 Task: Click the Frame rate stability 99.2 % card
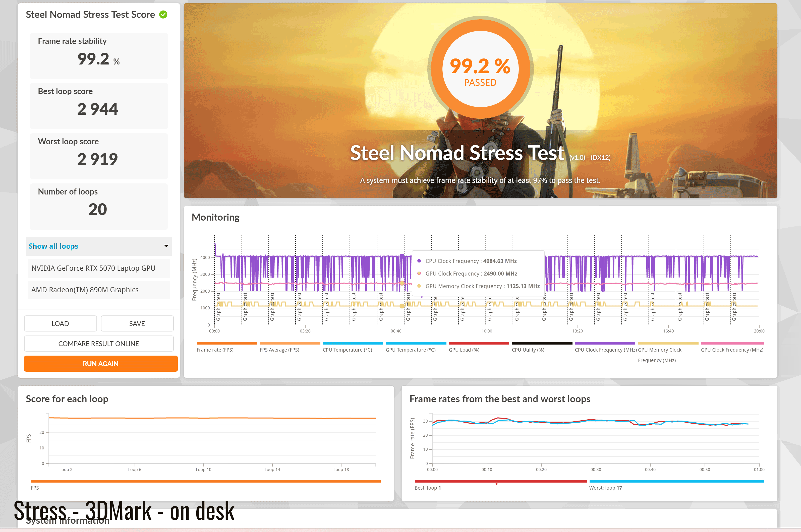click(99, 56)
